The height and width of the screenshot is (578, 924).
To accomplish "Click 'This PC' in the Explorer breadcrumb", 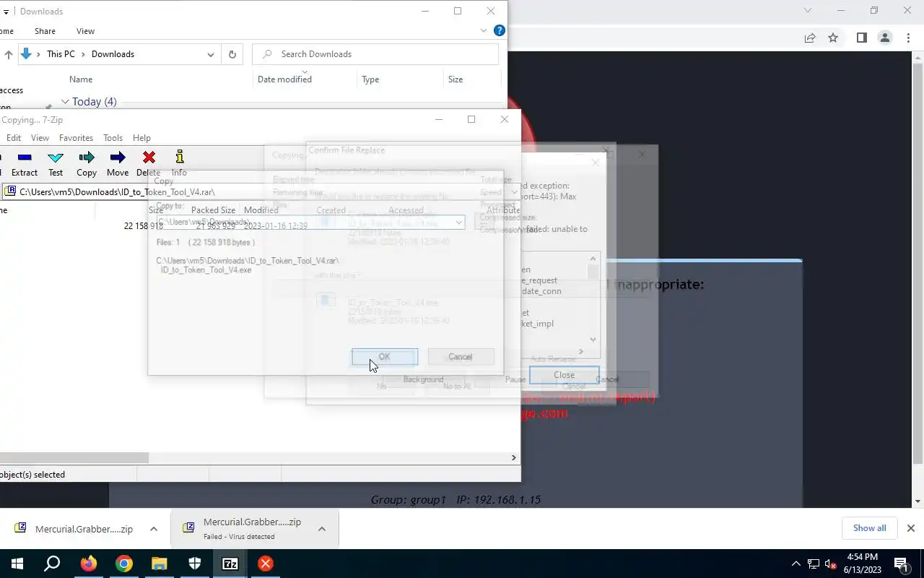I will point(61,54).
